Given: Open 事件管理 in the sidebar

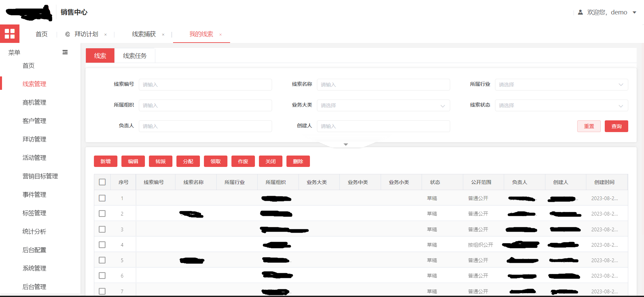Looking at the screenshot, I should point(34,194).
